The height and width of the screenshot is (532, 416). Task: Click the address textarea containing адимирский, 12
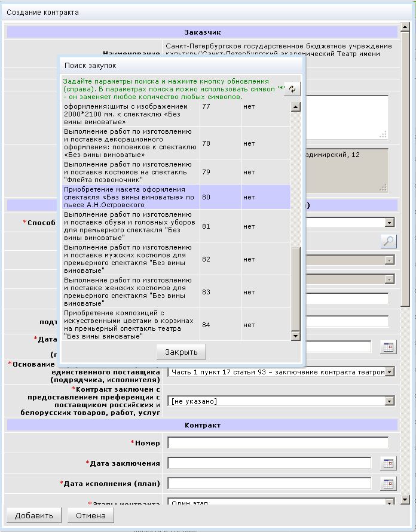pyautogui.click(x=347, y=170)
